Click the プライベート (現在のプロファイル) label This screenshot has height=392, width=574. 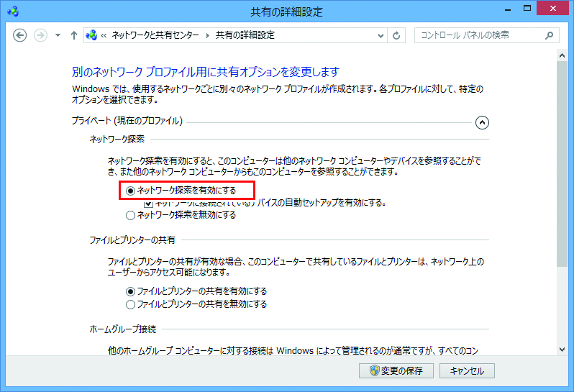coord(127,120)
